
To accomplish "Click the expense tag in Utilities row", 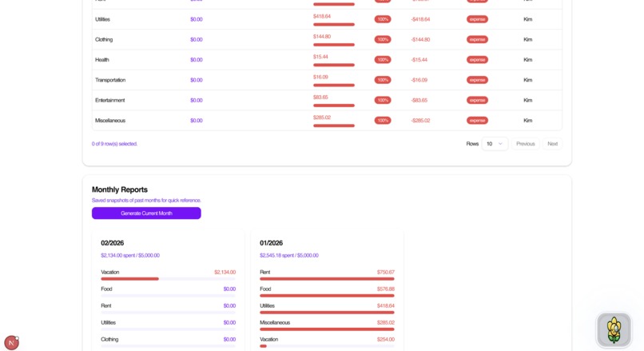I will click(477, 19).
